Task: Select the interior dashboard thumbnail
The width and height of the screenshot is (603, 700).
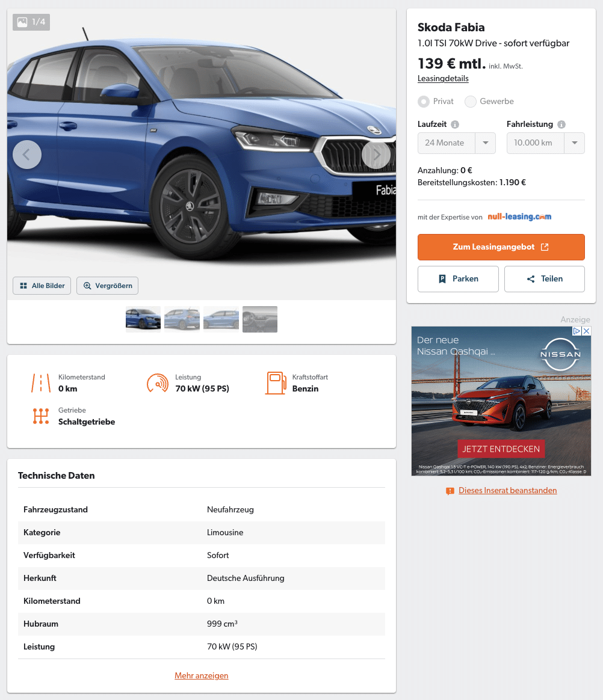Action: click(260, 319)
